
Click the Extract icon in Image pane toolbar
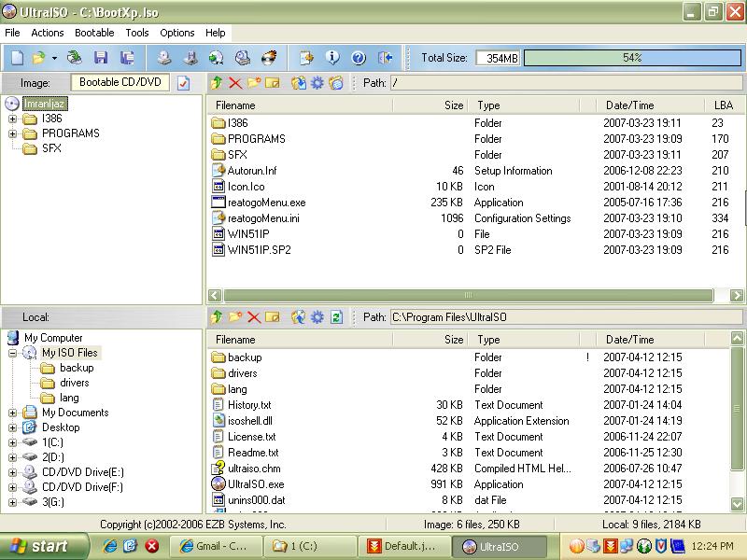tap(299, 83)
